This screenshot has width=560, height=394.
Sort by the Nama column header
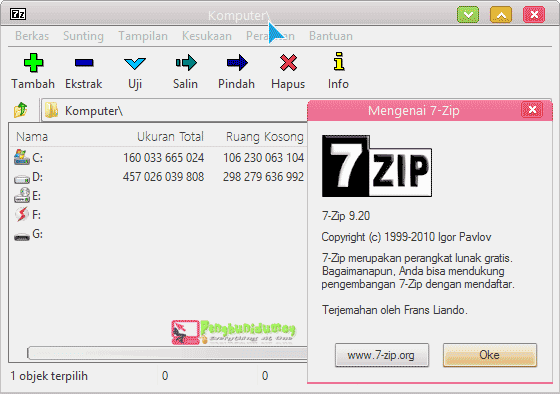(x=32, y=137)
